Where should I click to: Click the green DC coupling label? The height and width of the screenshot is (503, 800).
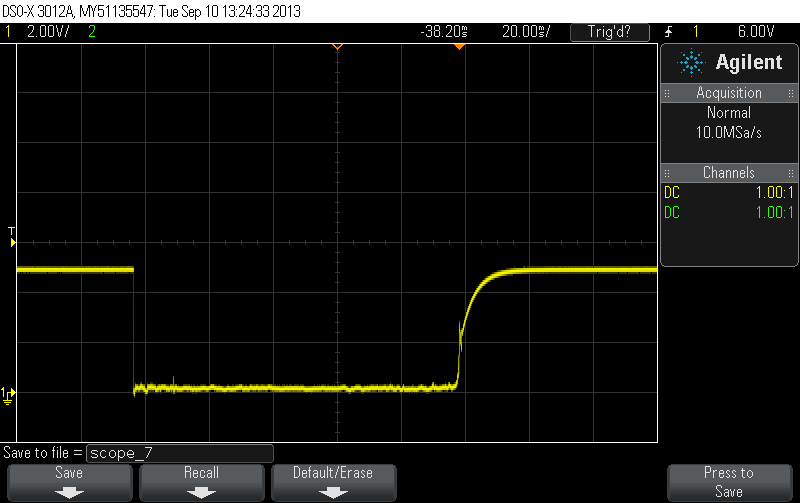click(x=672, y=213)
